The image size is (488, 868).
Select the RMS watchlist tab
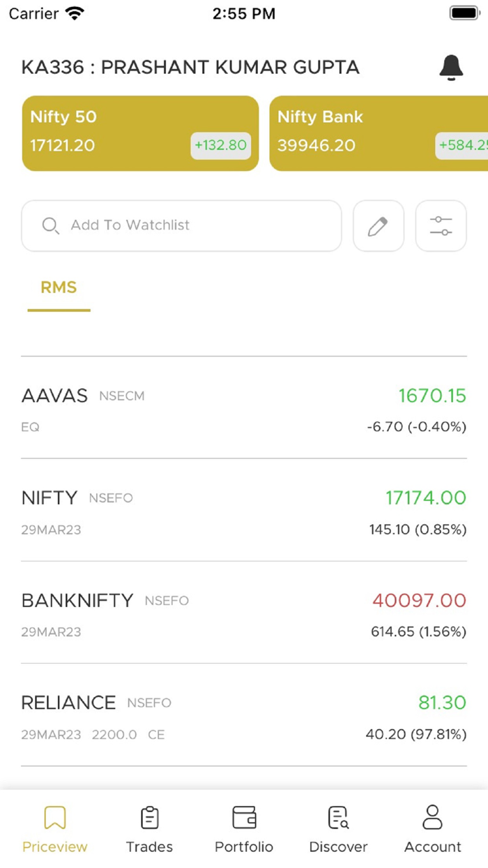pos(59,288)
